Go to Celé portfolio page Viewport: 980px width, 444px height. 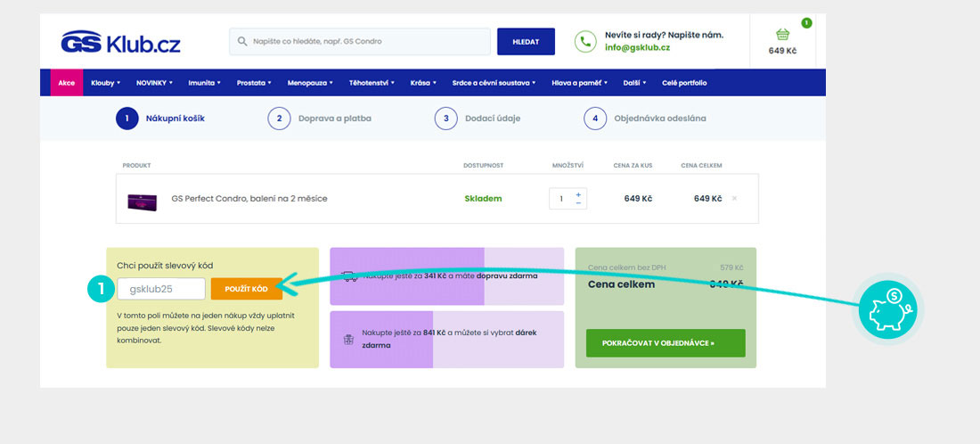point(684,83)
